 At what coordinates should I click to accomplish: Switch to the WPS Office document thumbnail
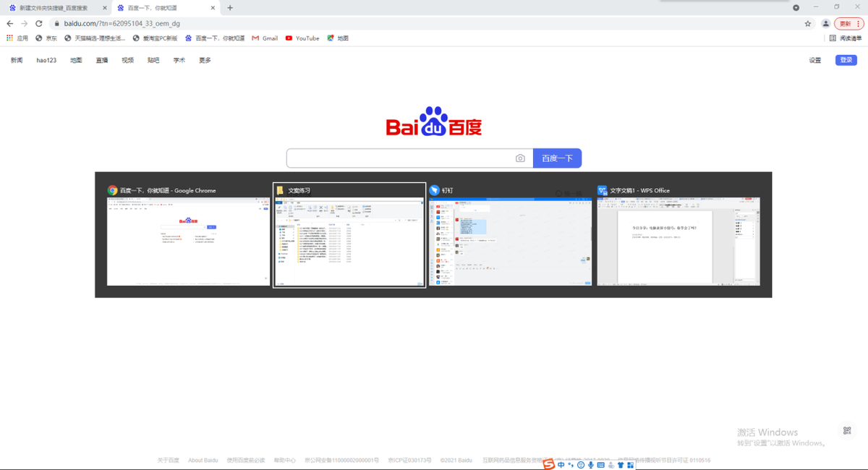[x=678, y=235]
